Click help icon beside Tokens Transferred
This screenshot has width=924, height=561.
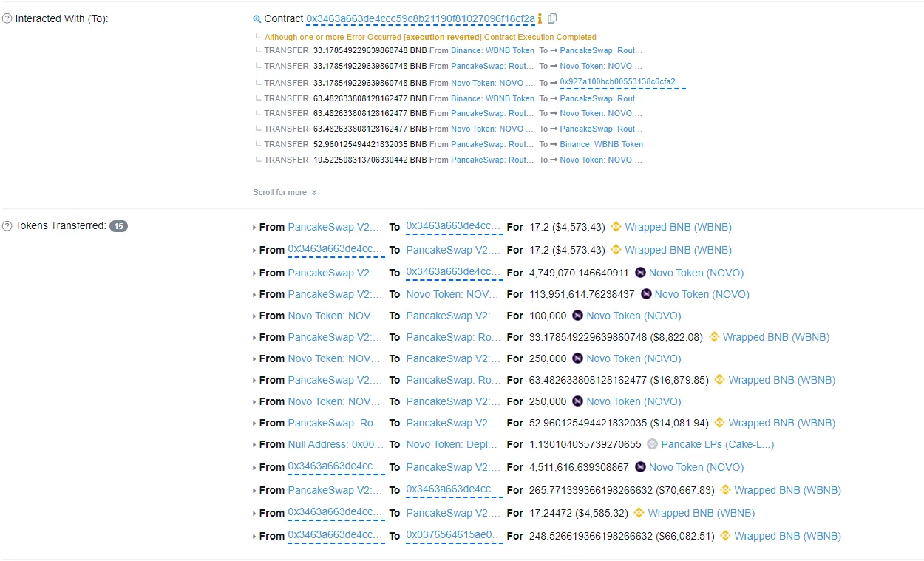coord(7,226)
